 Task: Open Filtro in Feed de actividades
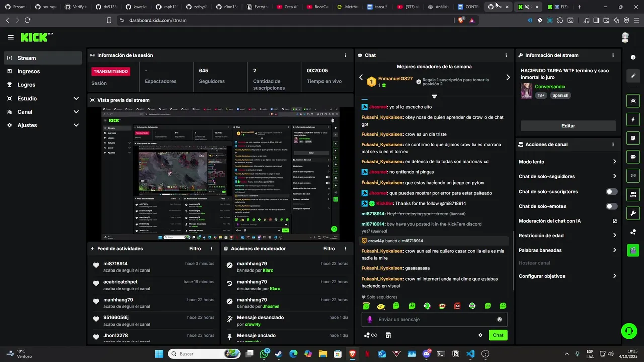(x=195, y=249)
